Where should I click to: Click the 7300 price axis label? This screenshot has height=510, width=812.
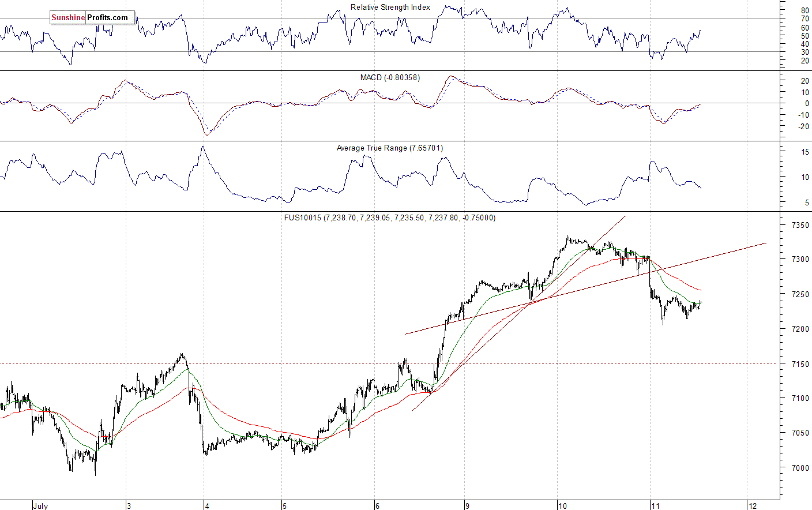pos(800,260)
